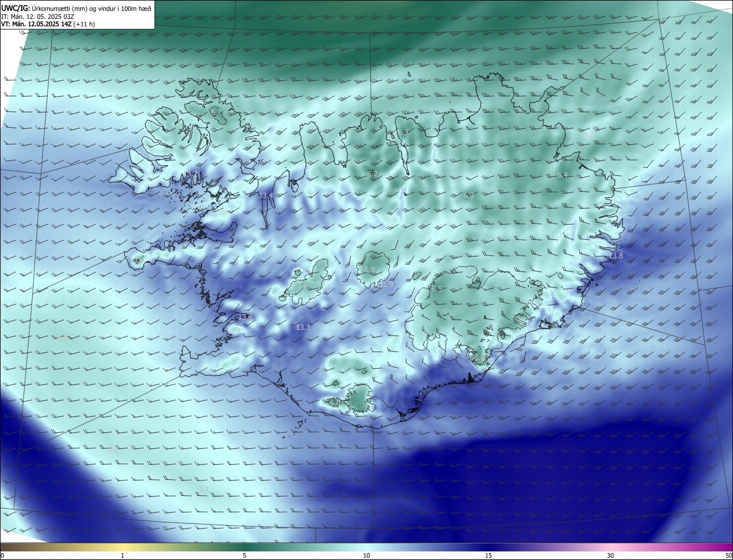Click the 13.4 value label on the map
Screen dimensions: 733x560
(266, 196)
